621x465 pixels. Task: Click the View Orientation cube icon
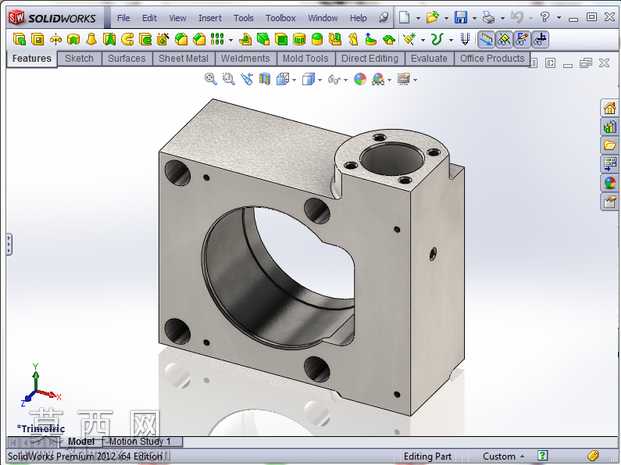[x=283, y=79]
